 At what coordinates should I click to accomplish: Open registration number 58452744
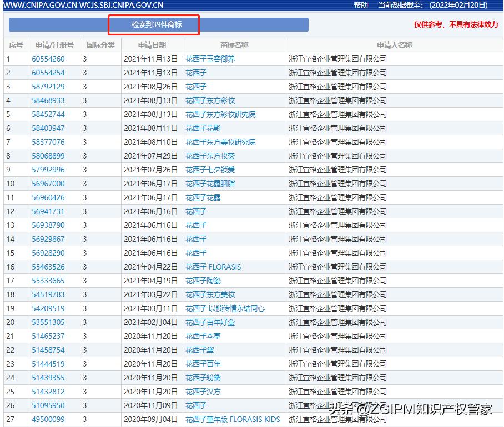click(x=48, y=114)
